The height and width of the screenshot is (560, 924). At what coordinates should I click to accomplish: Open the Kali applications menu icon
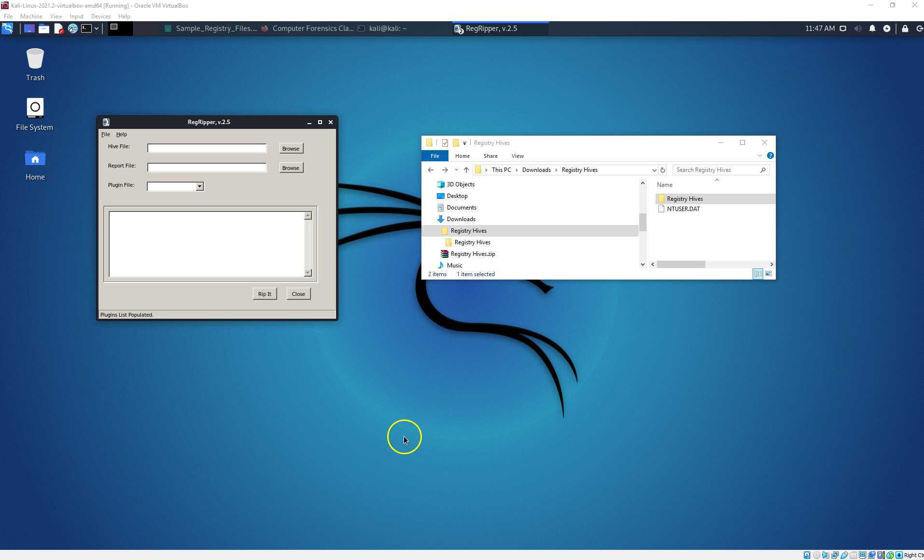[x=7, y=28]
